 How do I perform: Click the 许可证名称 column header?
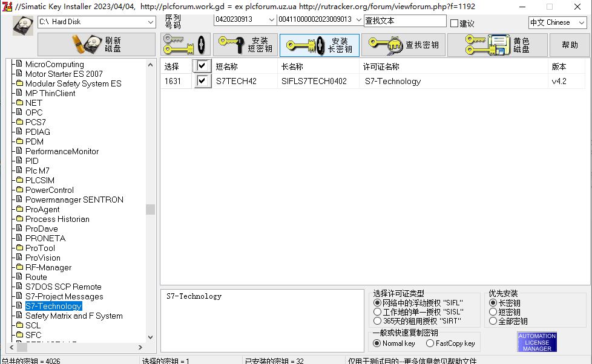[x=381, y=67]
